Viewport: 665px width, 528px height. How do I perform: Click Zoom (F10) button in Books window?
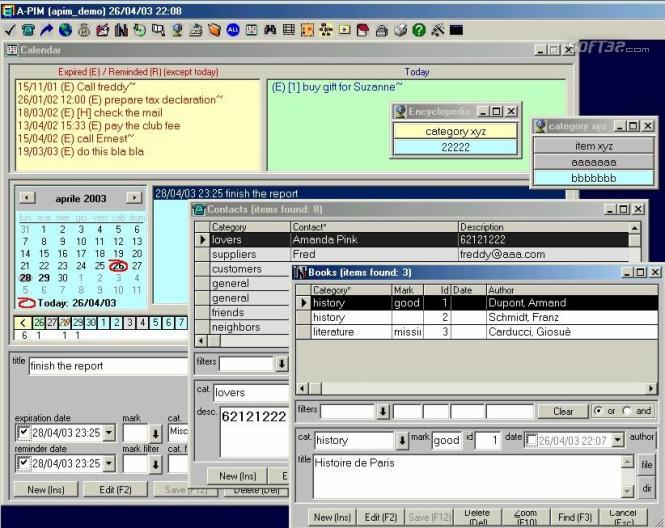coord(526,517)
